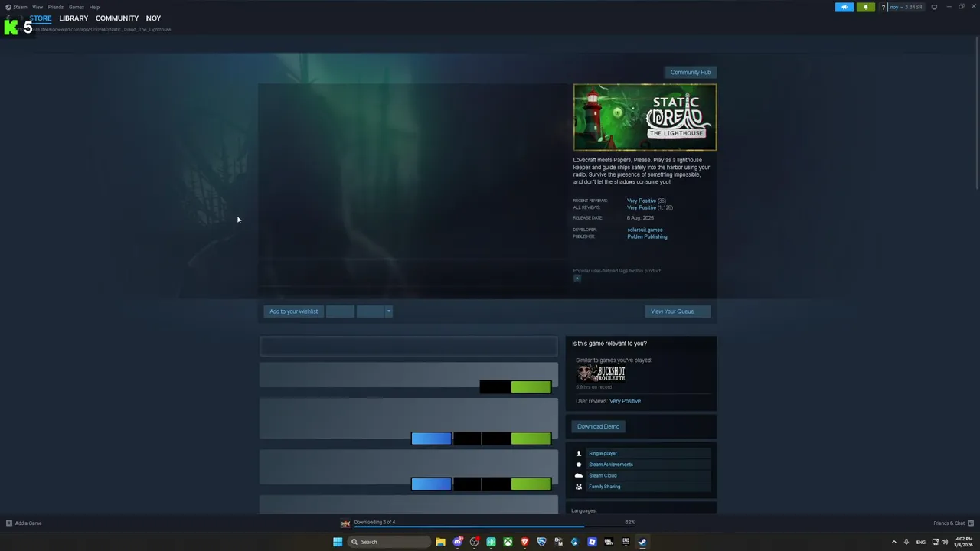Click the Family Sharing feature link
Image resolution: width=980 pixels, height=551 pixels.
605,487
